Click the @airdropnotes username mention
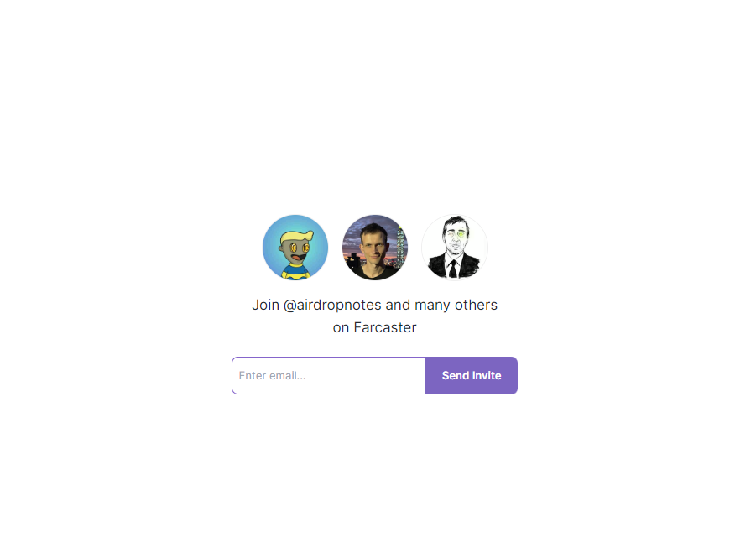This screenshot has height=538, width=756. coord(332,306)
